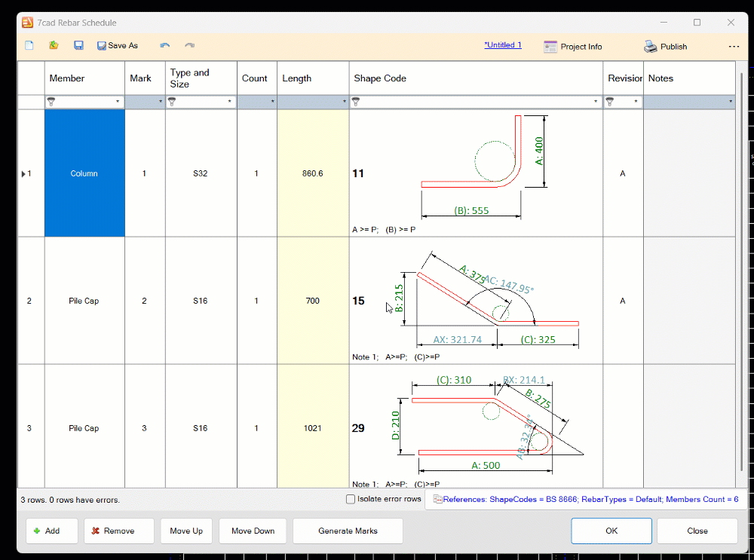Screen dimensions: 754x560
Task: Open the Member column filter dropdown
Action: (x=117, y=102)
